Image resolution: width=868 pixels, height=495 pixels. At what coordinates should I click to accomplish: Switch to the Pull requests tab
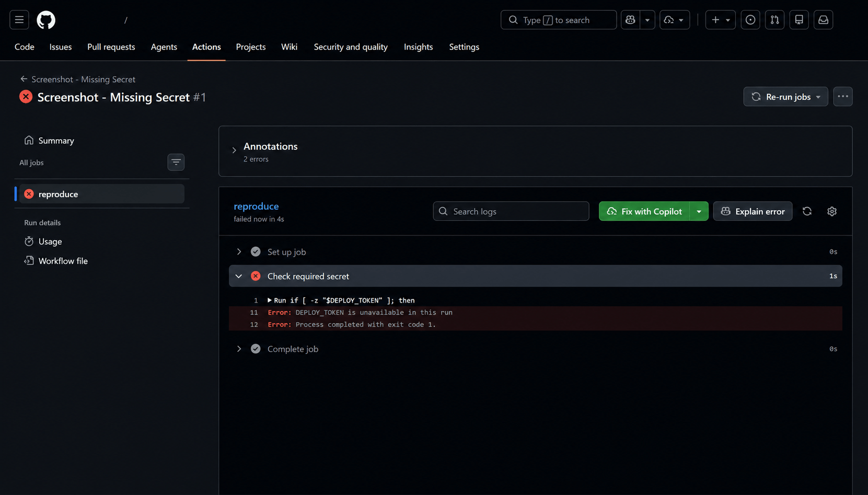pyautogui.click(x=111, y=47)
